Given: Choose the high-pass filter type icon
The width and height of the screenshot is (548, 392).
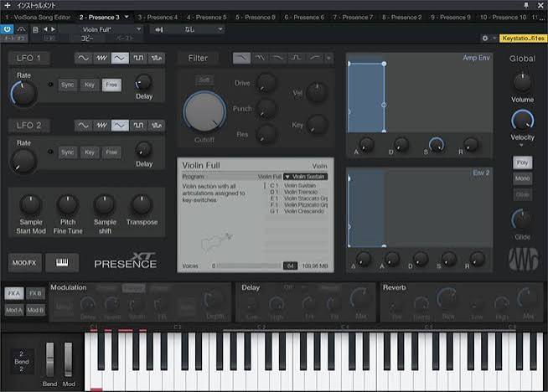Looking at the screenshot, I should [314, 58].
